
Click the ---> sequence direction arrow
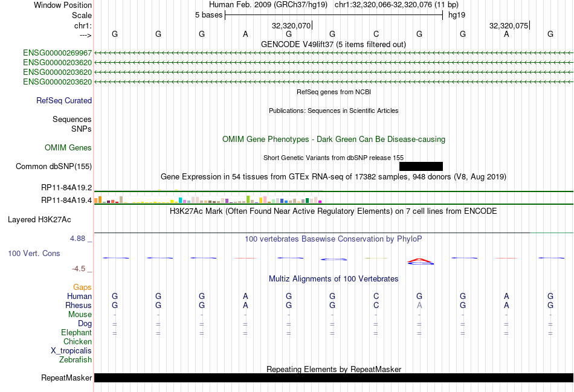click(85, 35)
